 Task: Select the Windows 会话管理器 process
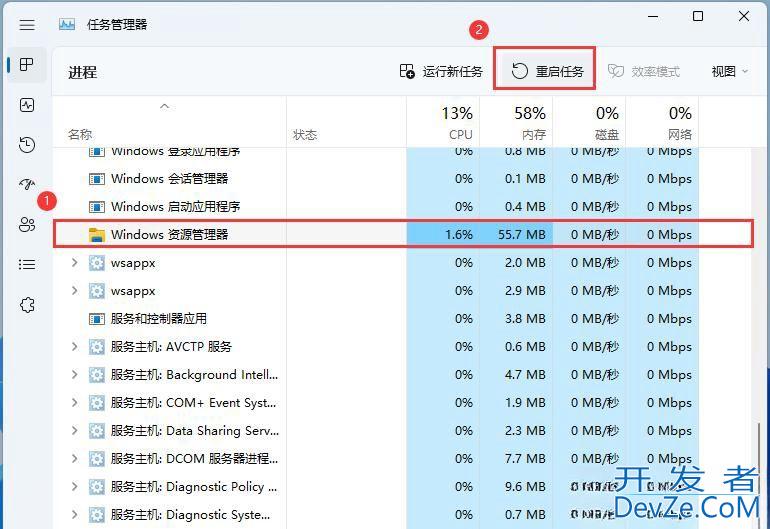[169, 178]
